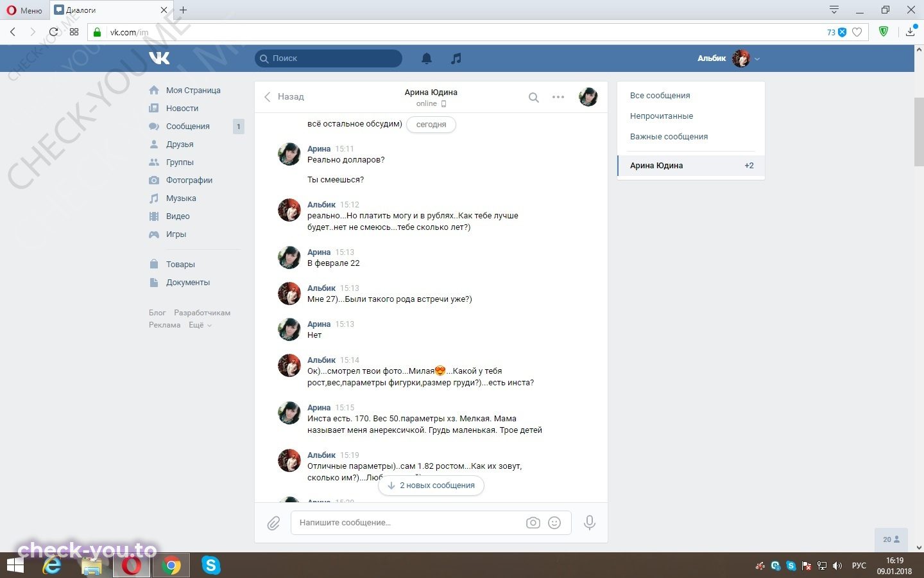Open Музыка in sidebar
Image resolution: width=924 pixels, height=578 pixels.
pos(181,198)
